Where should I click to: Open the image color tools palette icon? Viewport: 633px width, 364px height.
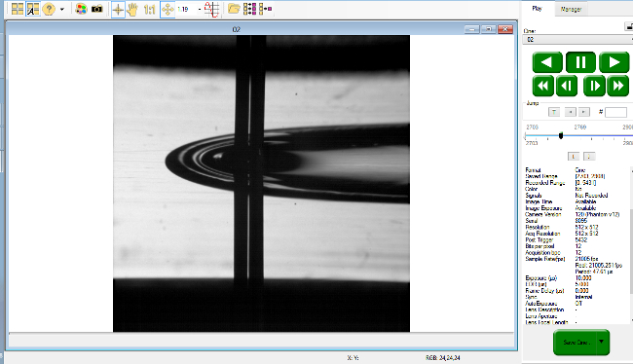[x=81, y=9]
